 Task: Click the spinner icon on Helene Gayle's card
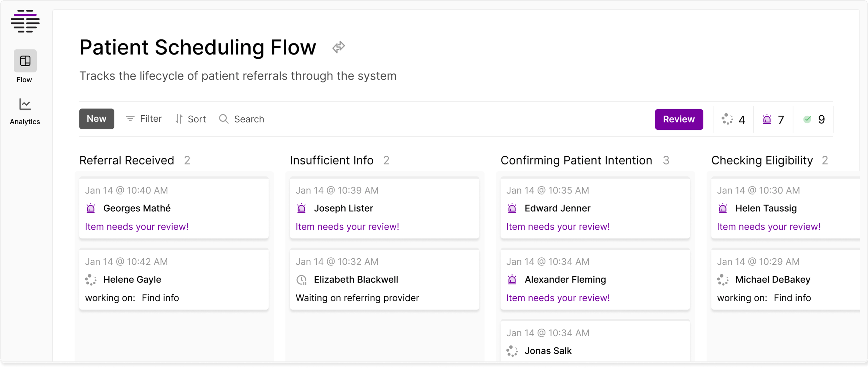point(91,280)
